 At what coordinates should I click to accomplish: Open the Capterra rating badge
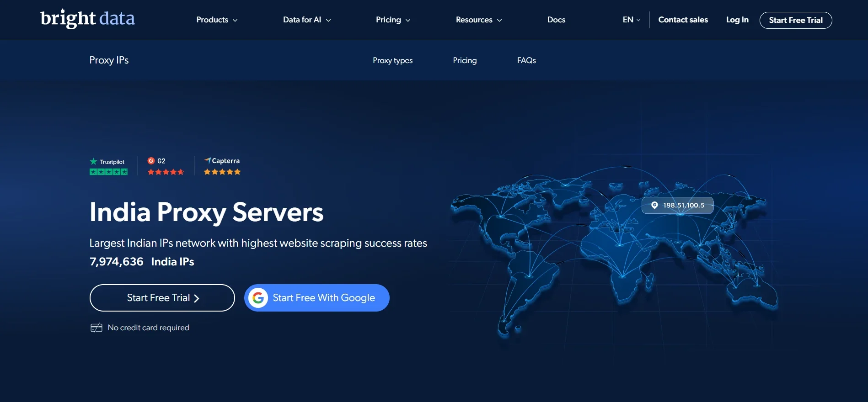(x=222, y=166)
